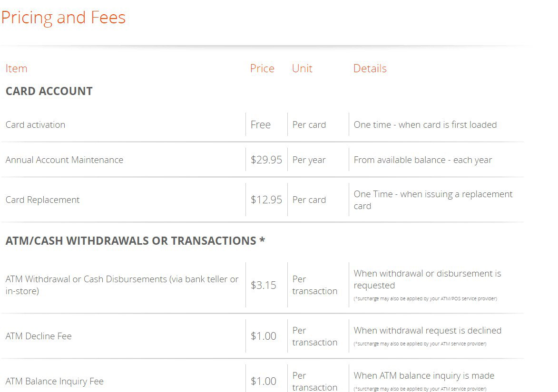The height and width of the screenshot is (392, 558).
Task: Click the Free price for Card activation
Action: [261, 125]
